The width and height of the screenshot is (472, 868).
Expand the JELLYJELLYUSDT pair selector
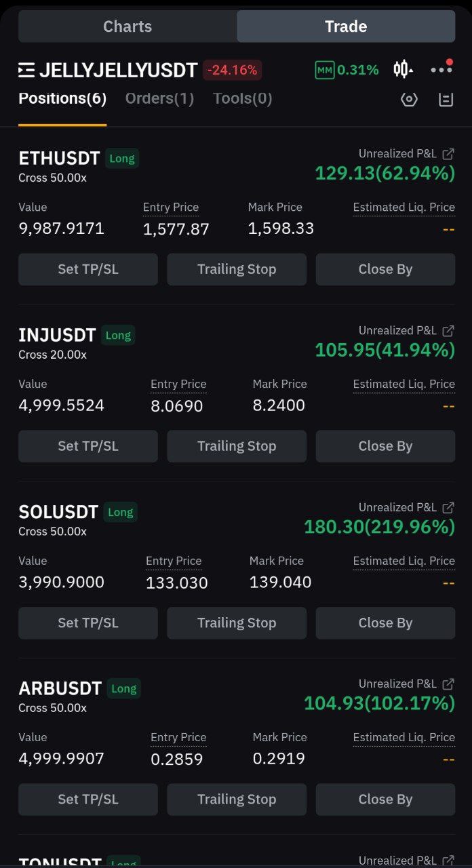click(118, 70)
